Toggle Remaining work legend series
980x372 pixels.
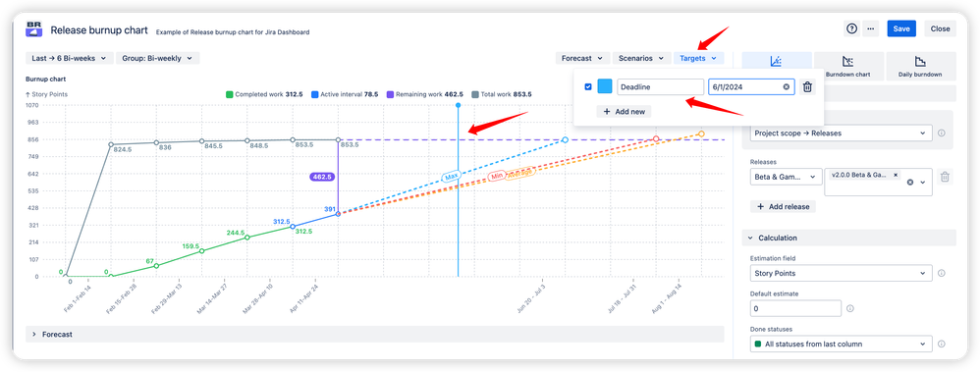[425, 94]
